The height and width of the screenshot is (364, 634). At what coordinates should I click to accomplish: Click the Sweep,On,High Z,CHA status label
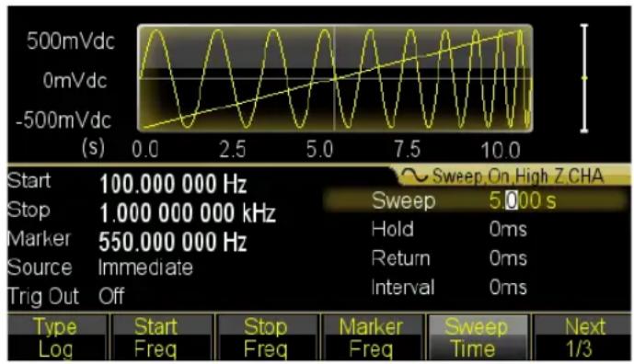518,176
